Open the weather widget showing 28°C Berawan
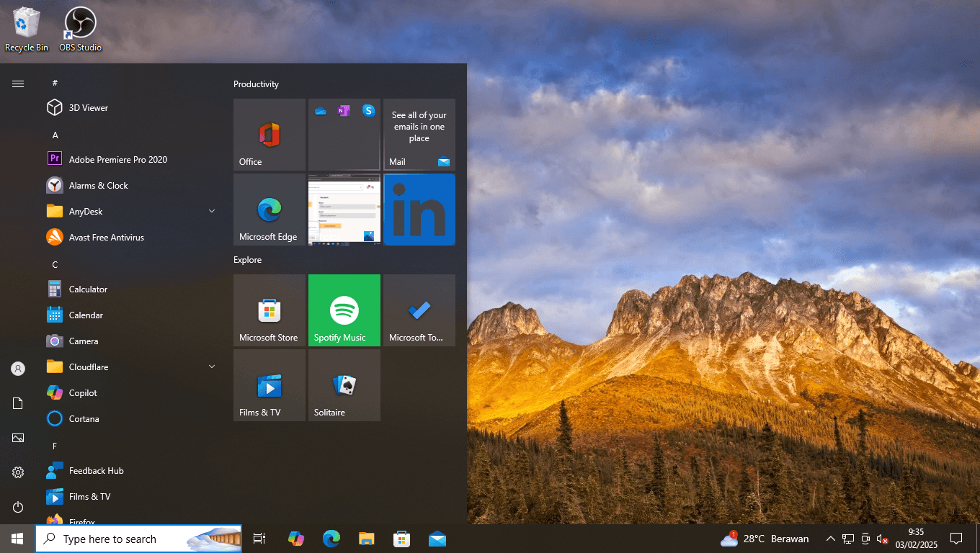 point(765,539)
